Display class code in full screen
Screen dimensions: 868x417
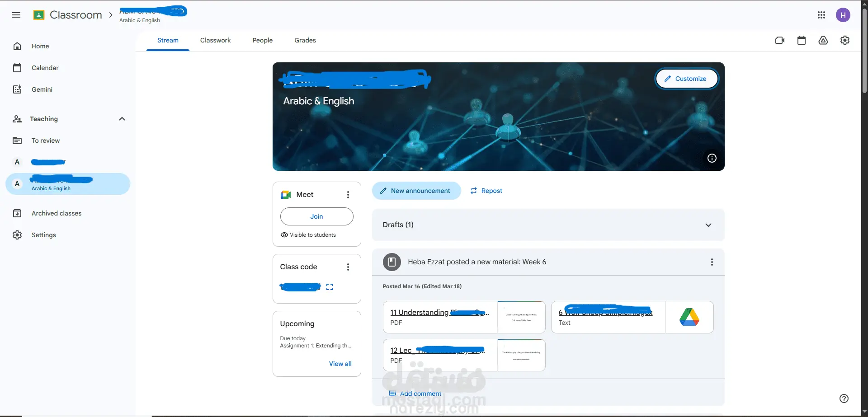tap(330, 287)
